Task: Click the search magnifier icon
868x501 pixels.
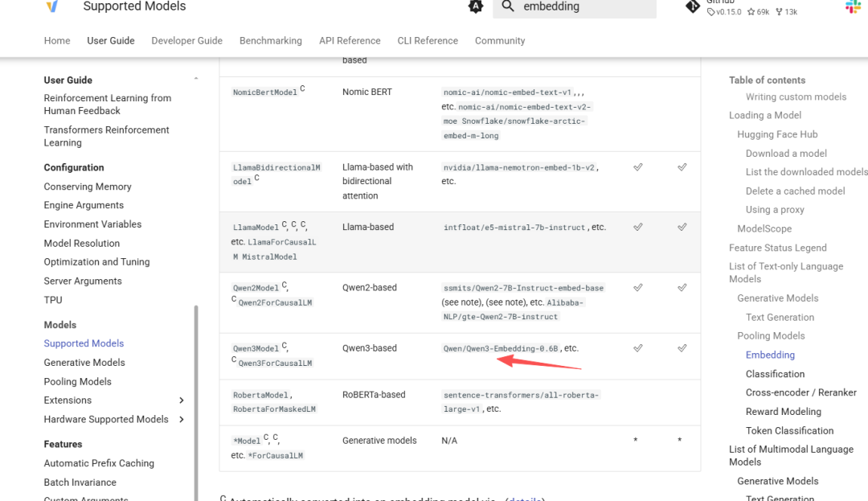Action: (508, 6)
